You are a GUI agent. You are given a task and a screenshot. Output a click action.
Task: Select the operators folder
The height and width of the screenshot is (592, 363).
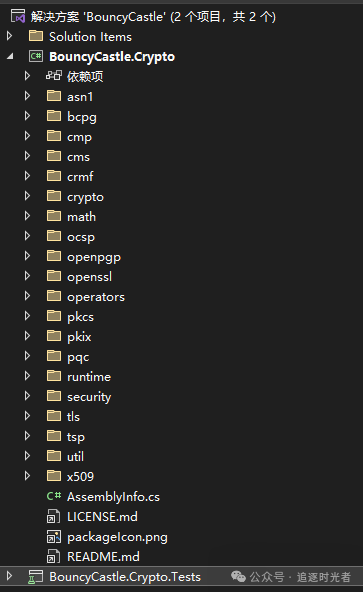click(96, 297)
